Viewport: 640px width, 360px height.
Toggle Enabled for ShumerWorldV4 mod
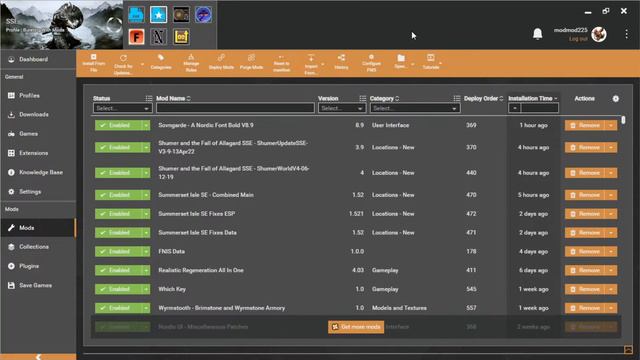tap(118, 173)
